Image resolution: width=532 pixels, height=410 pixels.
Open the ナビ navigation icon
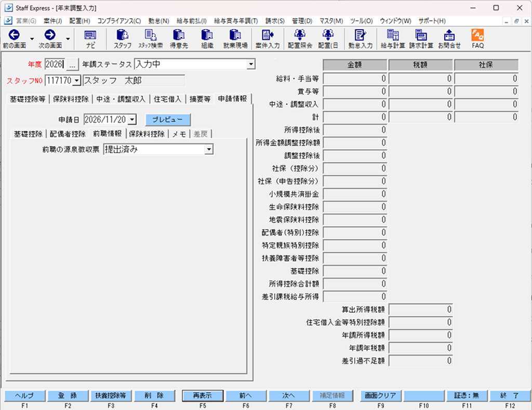(x=90, y=38)
